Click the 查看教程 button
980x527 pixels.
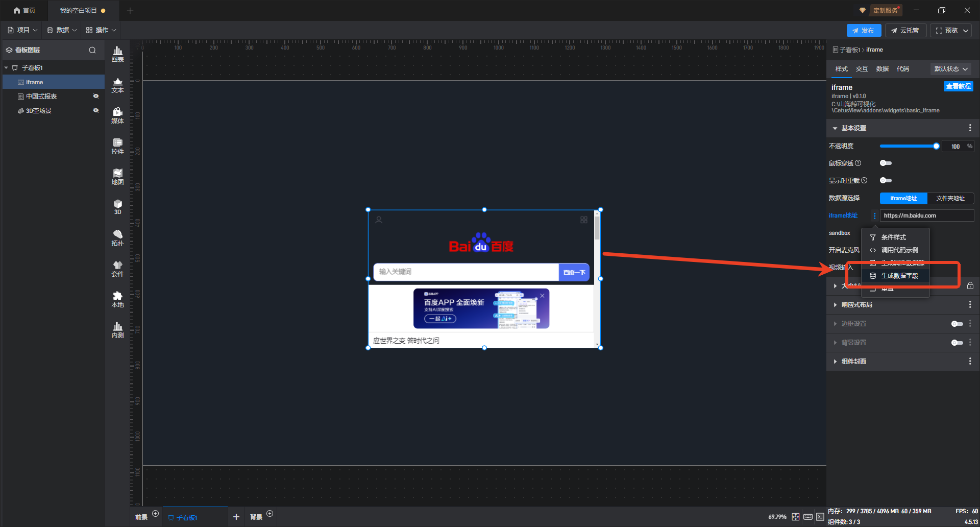pyautogui.click(x=958, y=86)
